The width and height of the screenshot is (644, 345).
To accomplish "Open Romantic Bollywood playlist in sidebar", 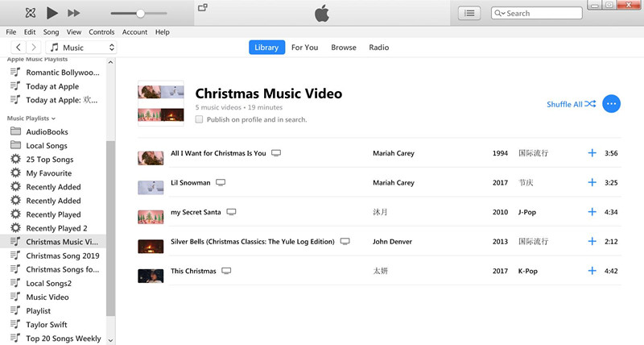I will pyautogui.click(x=55, y=73).
